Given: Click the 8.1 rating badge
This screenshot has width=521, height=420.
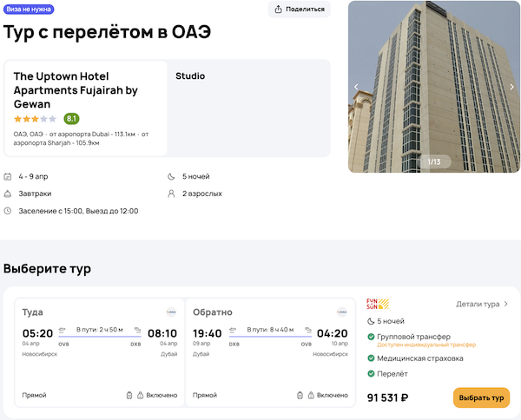Looking at the screenshot, I should point(71,119).
